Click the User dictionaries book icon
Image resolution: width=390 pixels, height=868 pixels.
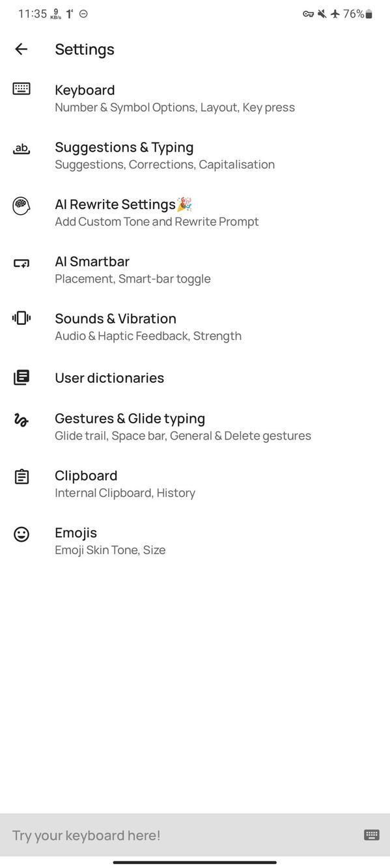coord(21,377)
